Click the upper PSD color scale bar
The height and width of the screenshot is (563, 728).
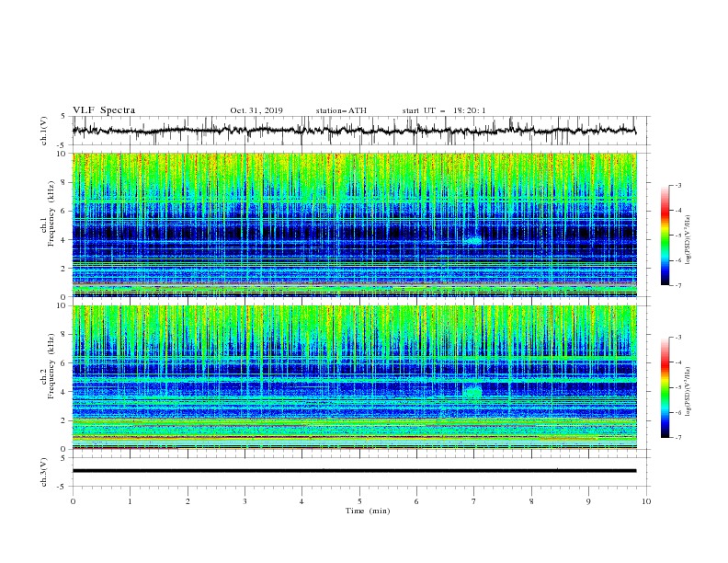665,236
